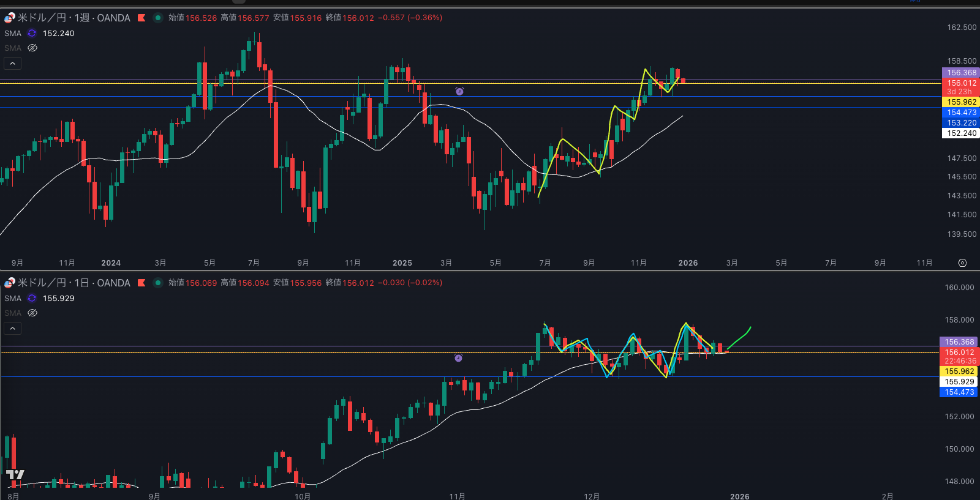This screenshot has width=980, height=500.
Task: Click the purple event marker on weekly chart
Action: (459, 91)
